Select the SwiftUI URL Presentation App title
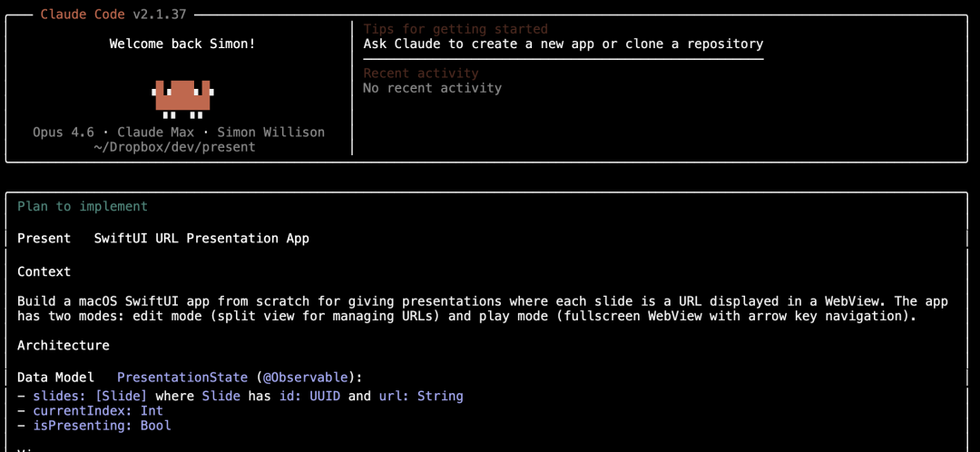 [x=201, y=239]
